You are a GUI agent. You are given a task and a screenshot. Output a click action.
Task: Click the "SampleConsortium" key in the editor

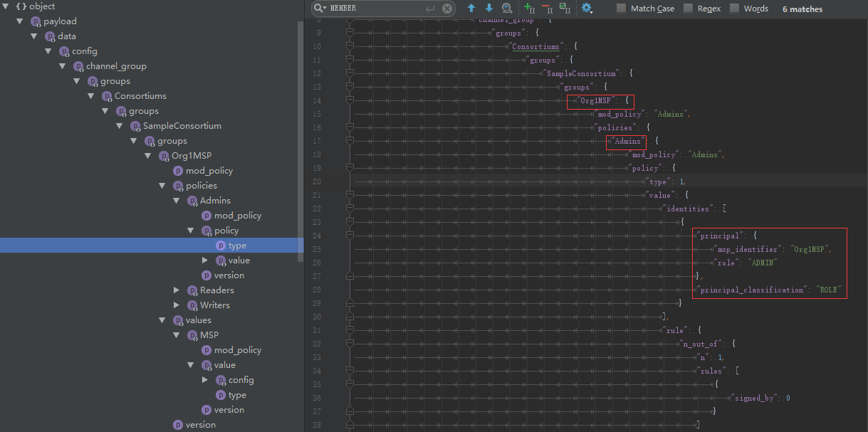click(581, 73)
